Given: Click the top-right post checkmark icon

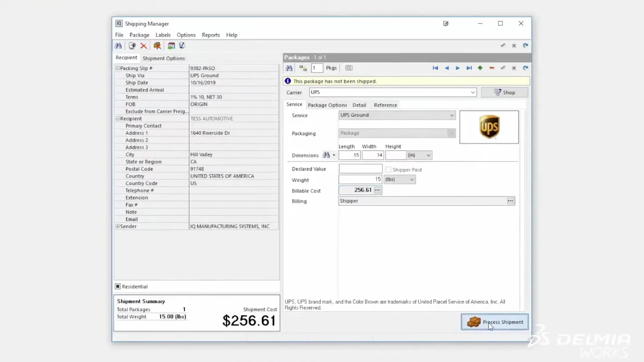Looking at the screenshot, I should coord(503,45).
